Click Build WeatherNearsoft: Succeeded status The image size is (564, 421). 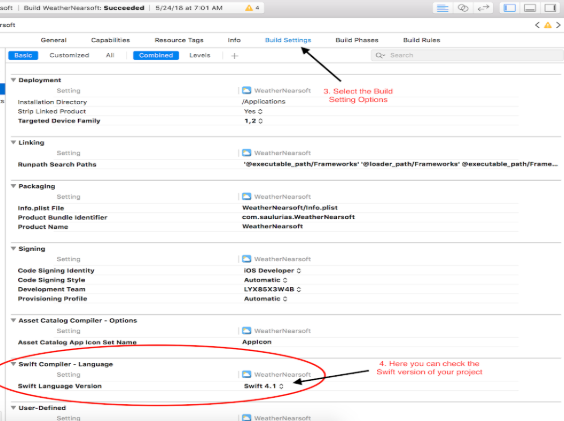click(x=84, y=8)
